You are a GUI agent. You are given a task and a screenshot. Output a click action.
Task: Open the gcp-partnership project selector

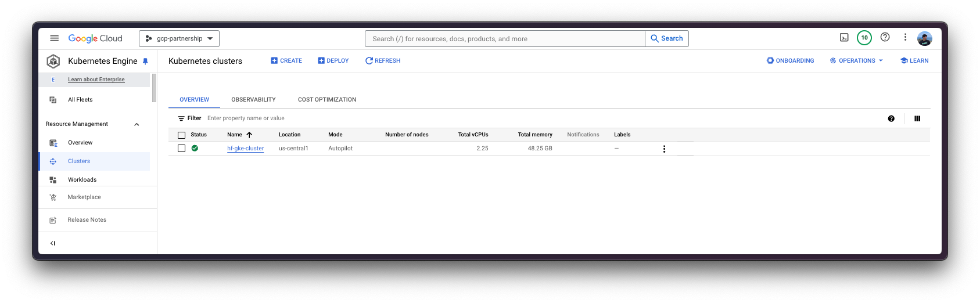tap(179, 38)
